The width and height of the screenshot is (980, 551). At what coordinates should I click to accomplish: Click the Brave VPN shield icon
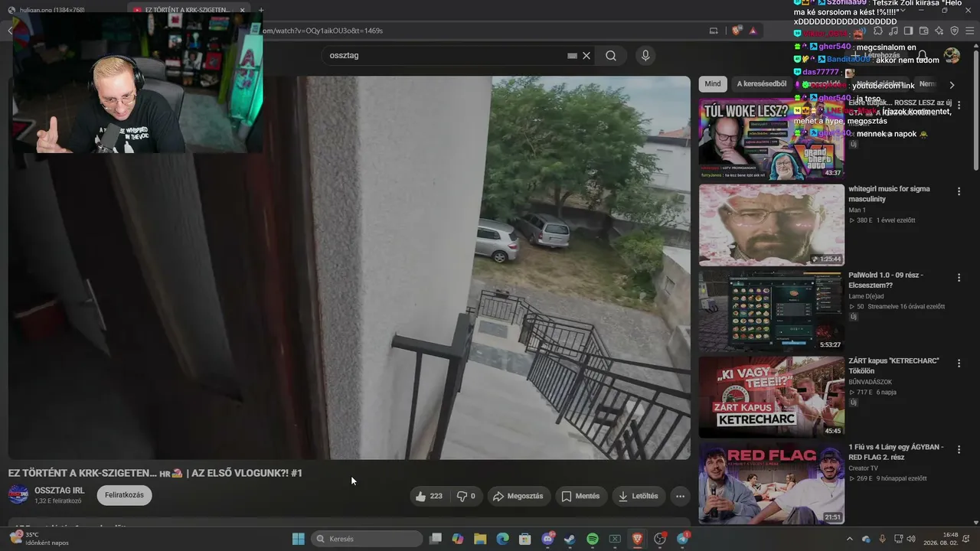(954, 31)
